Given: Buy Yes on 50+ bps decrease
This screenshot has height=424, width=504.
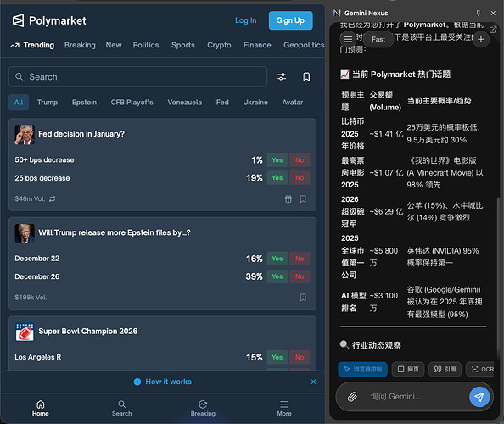Looking at the screenshot, I should coord(277,160).
